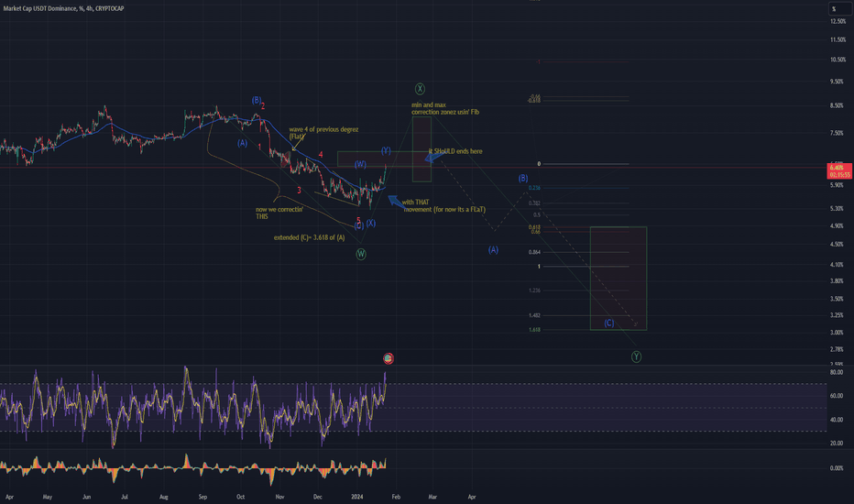Click the 'min and max correction zonez' note

pos(445,108)
